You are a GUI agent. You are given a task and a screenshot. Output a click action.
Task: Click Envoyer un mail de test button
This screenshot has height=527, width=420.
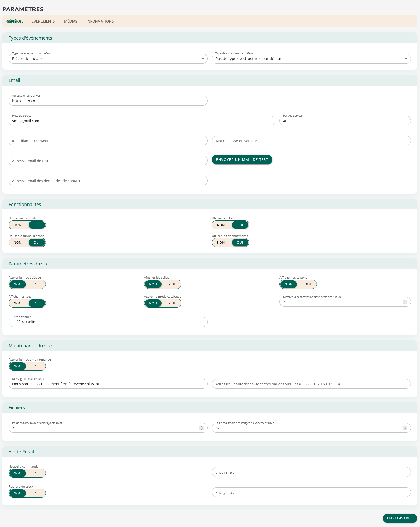[x=242, y=160]
